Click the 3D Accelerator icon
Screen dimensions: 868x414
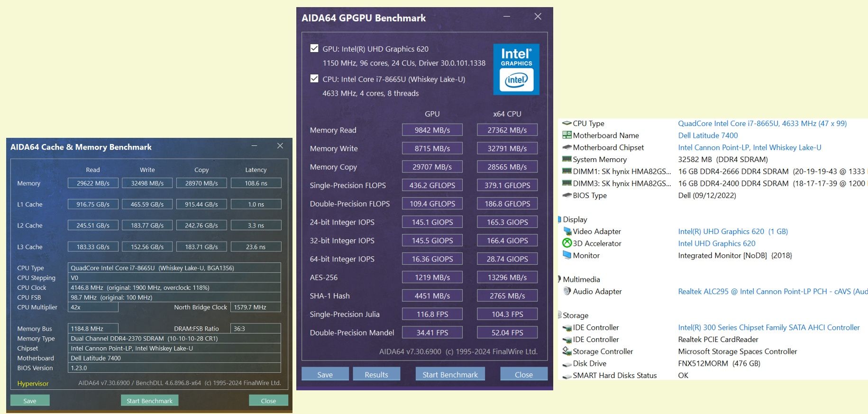tap(567, 243)
